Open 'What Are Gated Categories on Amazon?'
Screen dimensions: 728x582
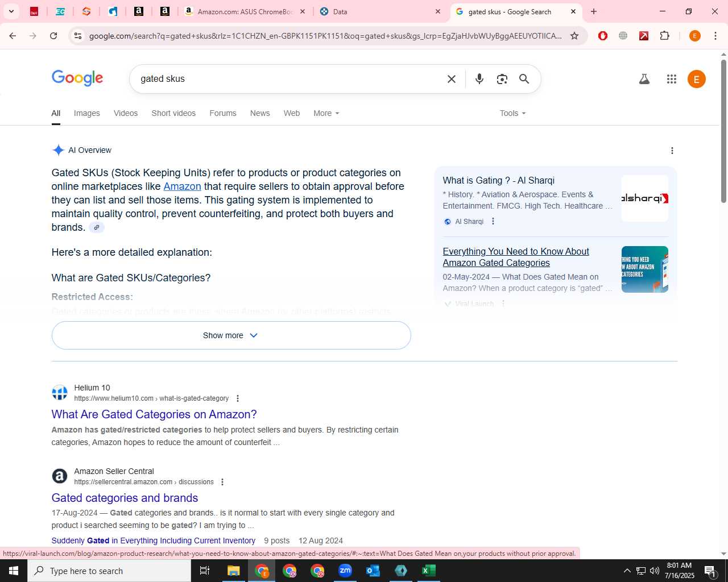coord(154,414)
